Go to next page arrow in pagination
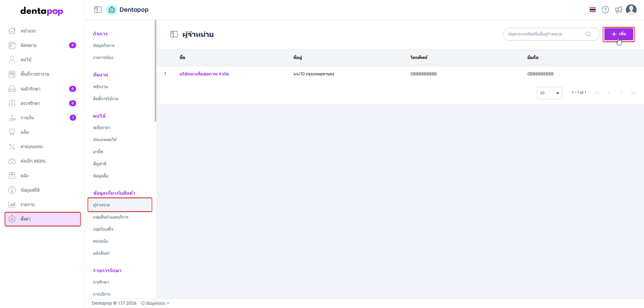The width and height of the screenshot is (644, 308). [621, 93]
